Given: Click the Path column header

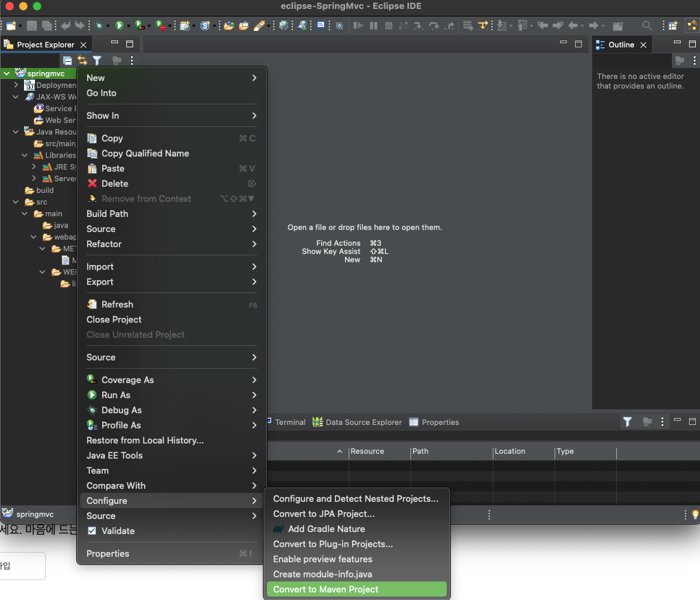Looking at the screenshot, I should point(452,451).
